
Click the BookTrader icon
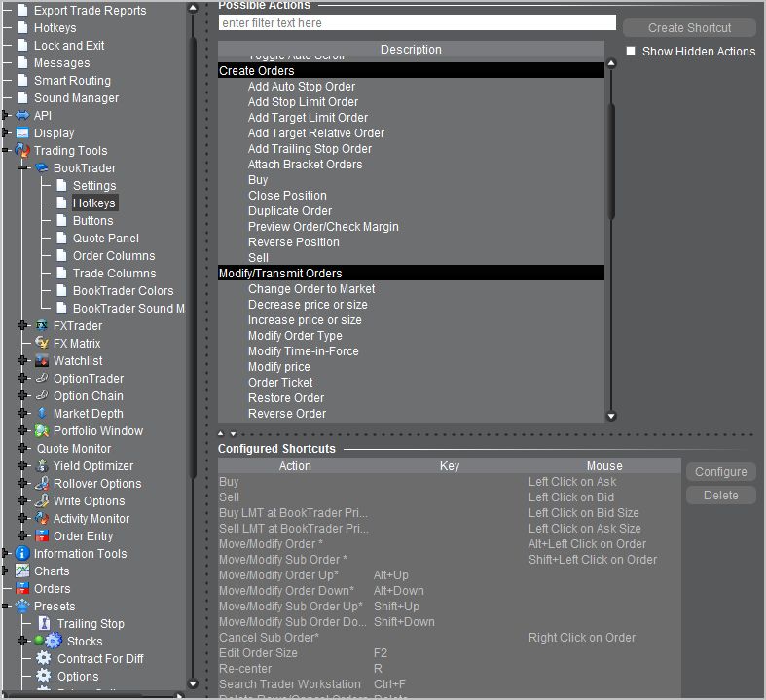(42, 168)
